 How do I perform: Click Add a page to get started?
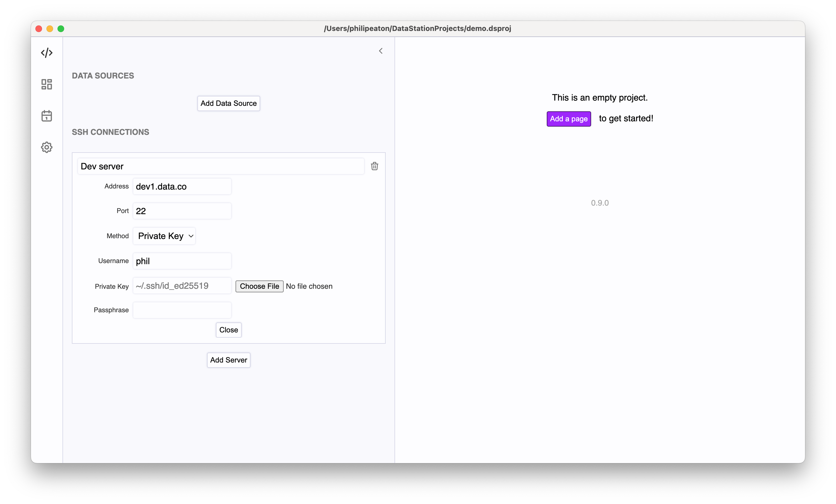[568, 119]
